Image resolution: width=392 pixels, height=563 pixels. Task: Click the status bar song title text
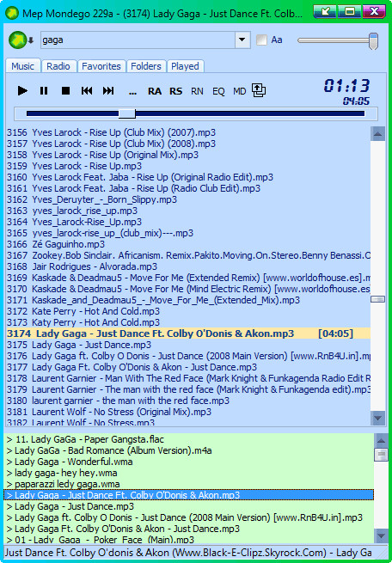(188, 552)
